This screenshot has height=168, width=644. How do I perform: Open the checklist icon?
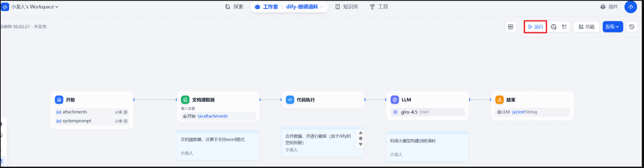click(x=564, y=27)
